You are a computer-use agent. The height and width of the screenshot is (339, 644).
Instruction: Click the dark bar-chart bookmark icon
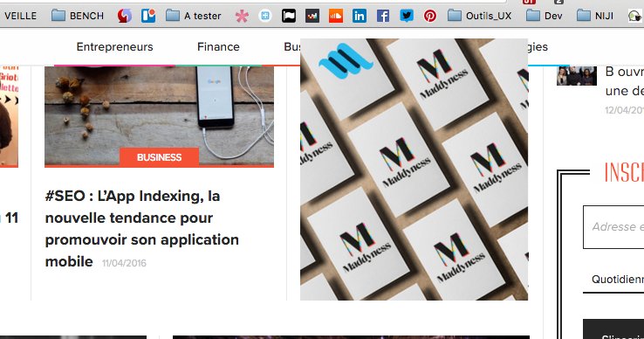click(312, 16)
